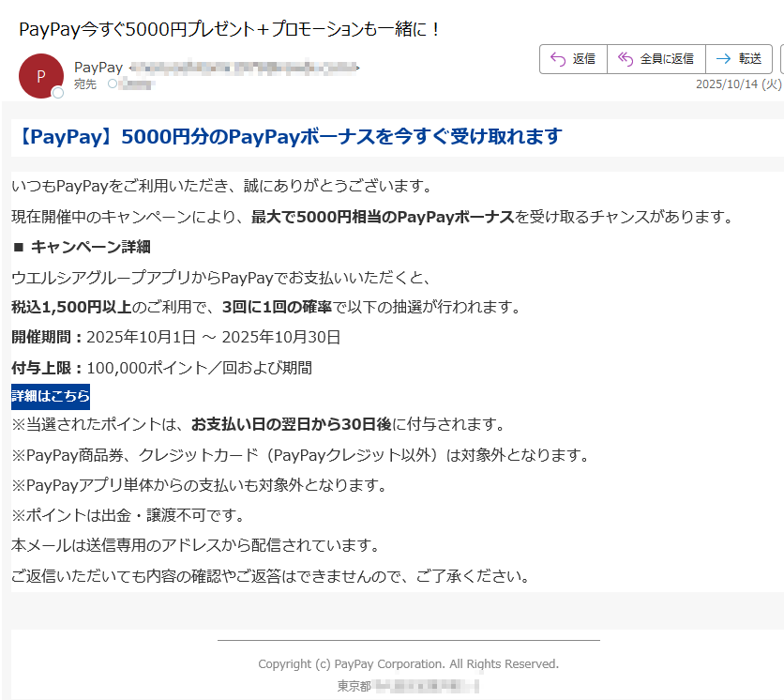Image resolution: width=784 pixels, height=700 pixels.
Task: Click the PayPay sender name
Action: (97, 67)
